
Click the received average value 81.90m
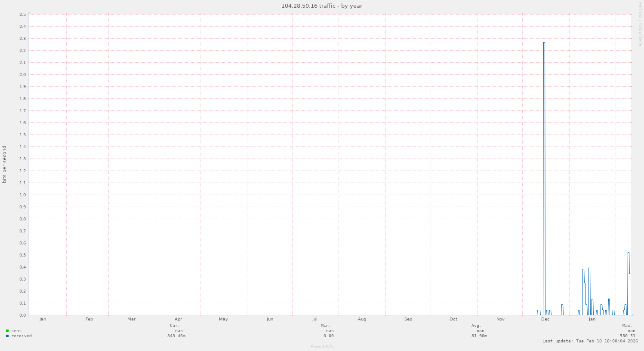479,336
